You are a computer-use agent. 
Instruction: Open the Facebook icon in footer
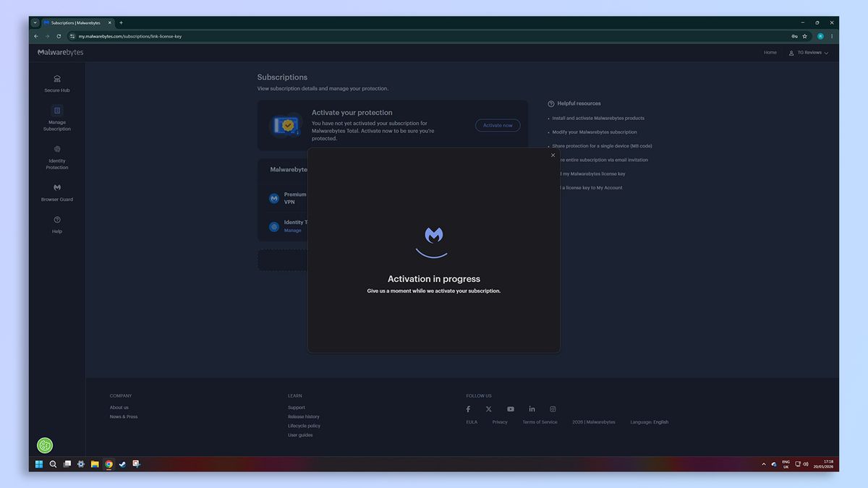point(468,409)
